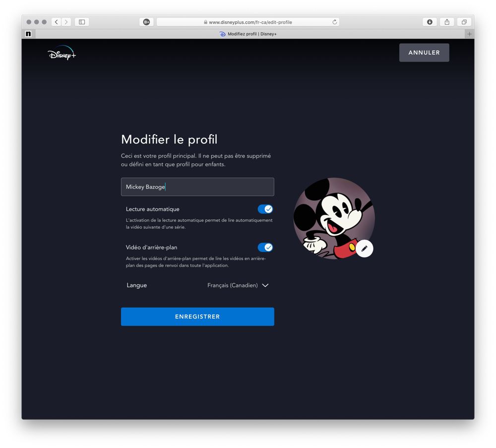The height and width of the screenshot is (448, 496).
Task: Turn off Vidéo d'arrière-plan toggle
Action: pos(265,248)
